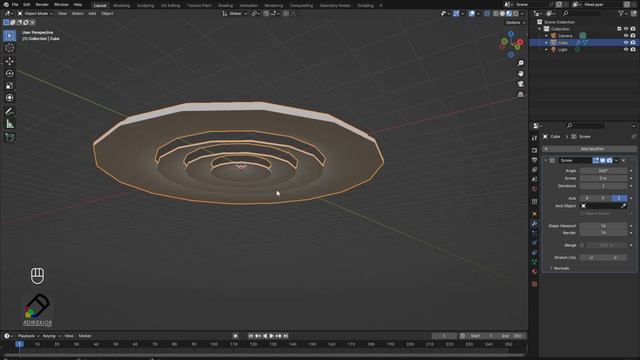The width and height of the screenshot is (640, 360).
Task: Click the Add Modifier button
Action: [589, 149]
